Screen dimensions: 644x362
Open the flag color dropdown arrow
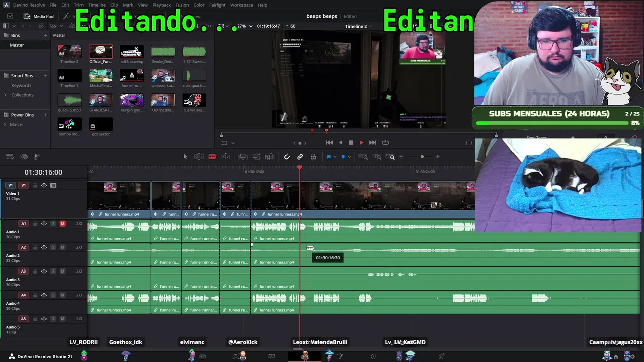335,157
